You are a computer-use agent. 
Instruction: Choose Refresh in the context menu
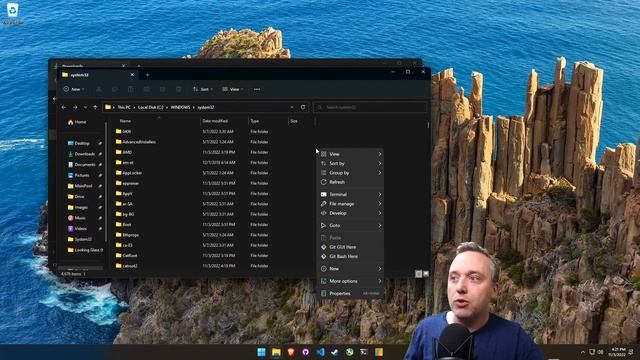[351, 182]
